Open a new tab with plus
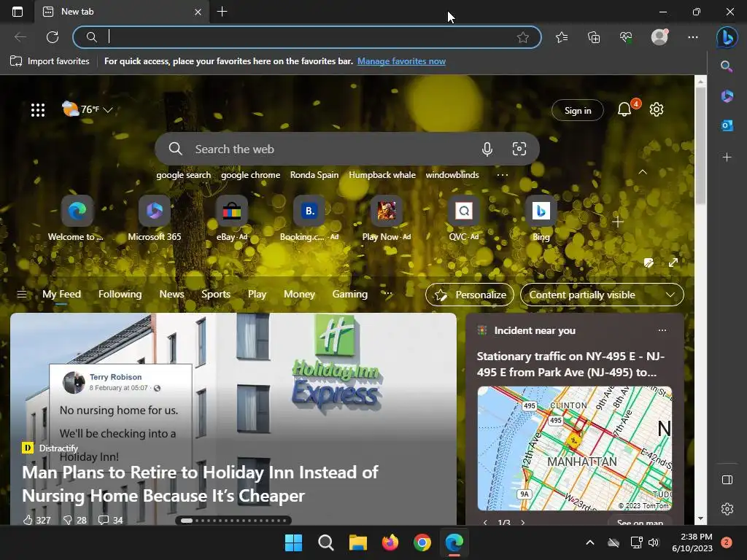 click(x=222, y=12)
